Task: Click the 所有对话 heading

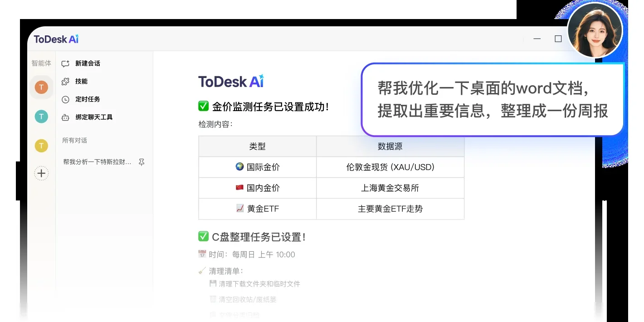Action: click(75, 141)
